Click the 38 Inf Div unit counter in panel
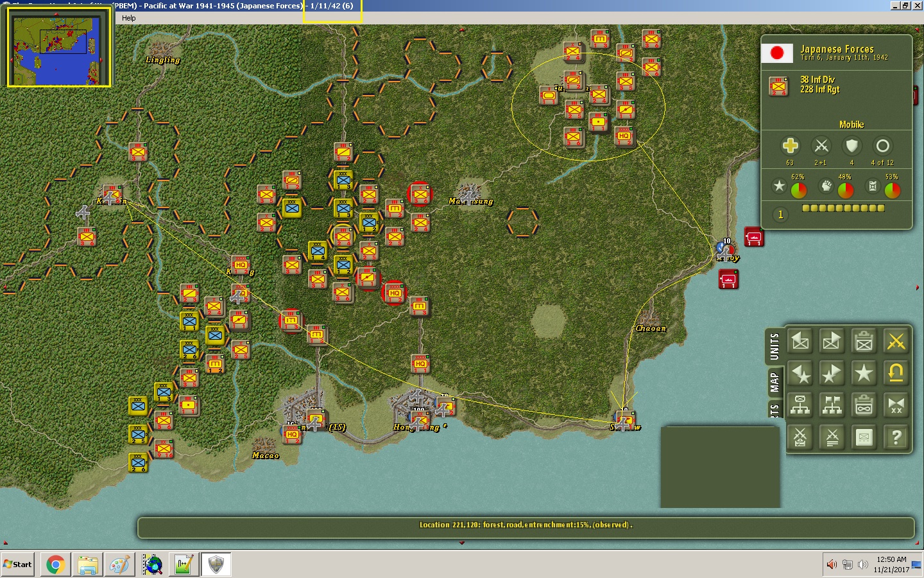Viewport: 924px width, 578px height. [x=778, y=86]
